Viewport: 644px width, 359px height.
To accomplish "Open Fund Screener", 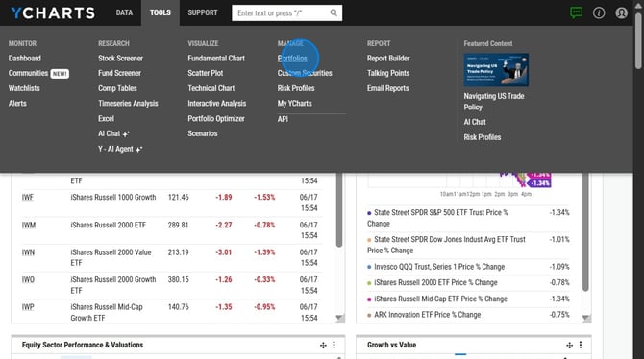I will [x=119, y=73].
